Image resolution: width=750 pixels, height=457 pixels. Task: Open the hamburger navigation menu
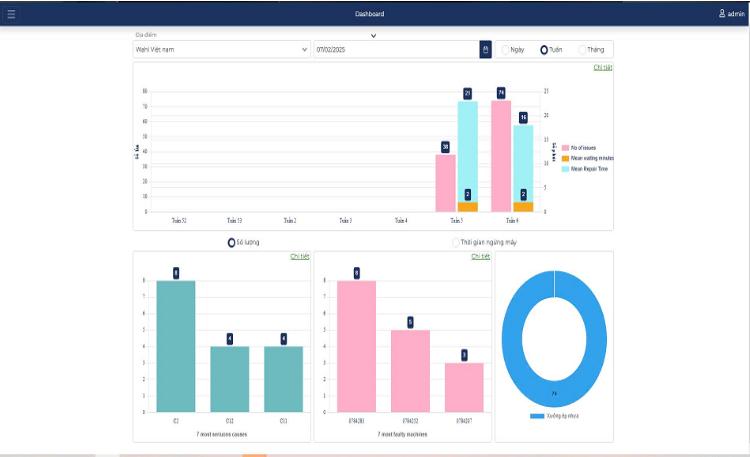(11, 14)
